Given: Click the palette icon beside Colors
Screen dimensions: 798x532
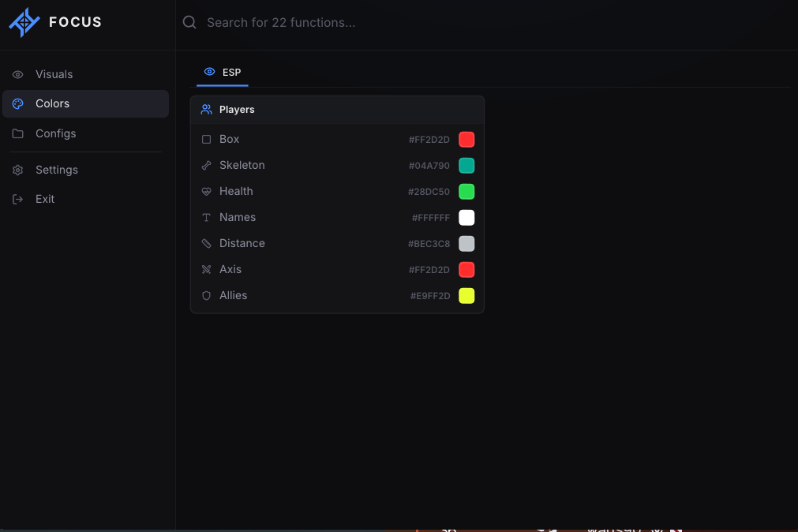Looking at the screenshot, I should [x=18, y=104].
